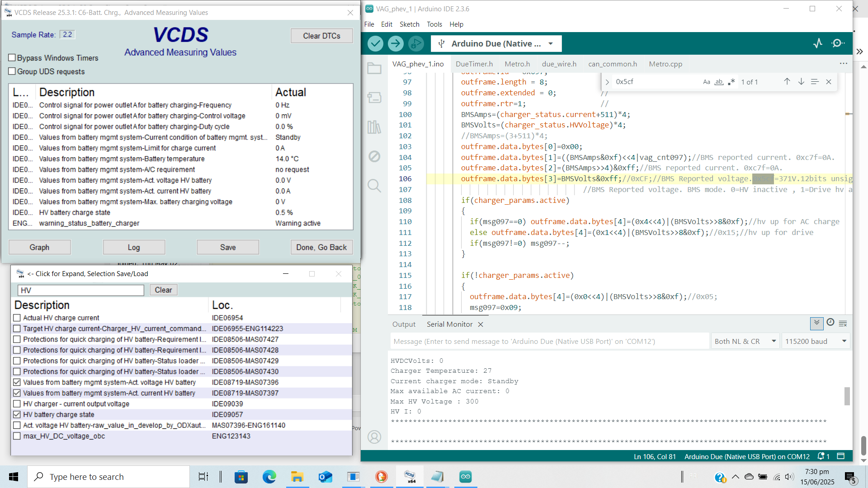Expand the 115200 baud rate dropdown
Image resolution: width=868 pixels, height=488 pixels.
click(x=816, y=341)
